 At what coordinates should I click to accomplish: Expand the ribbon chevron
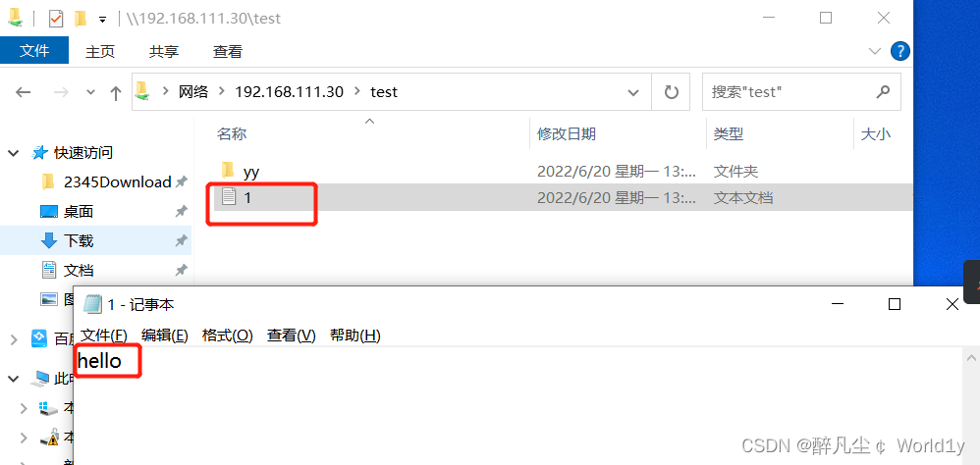click(875, 51)
